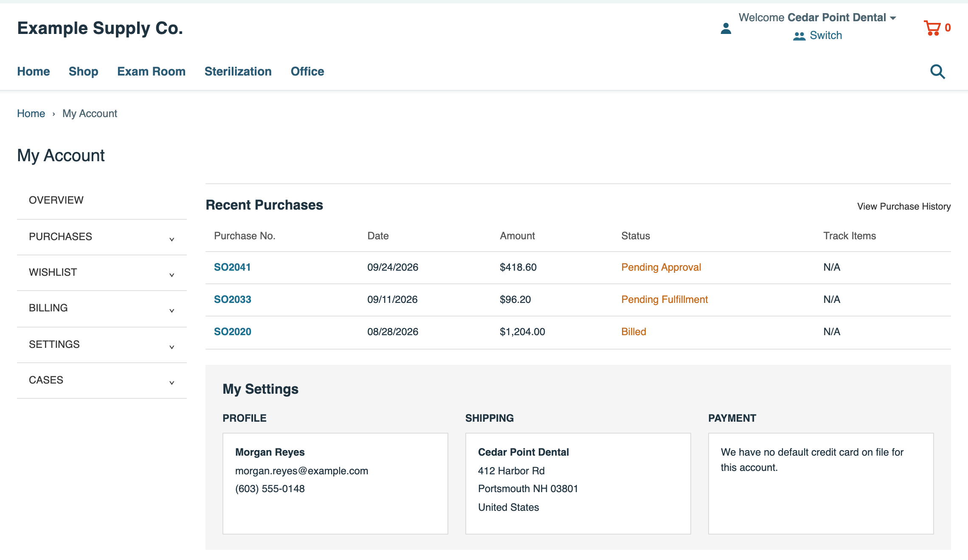Viewport: 968px width, 560px height.
Task: Open purchase order SO2033
Action: [x=233, y=299]
